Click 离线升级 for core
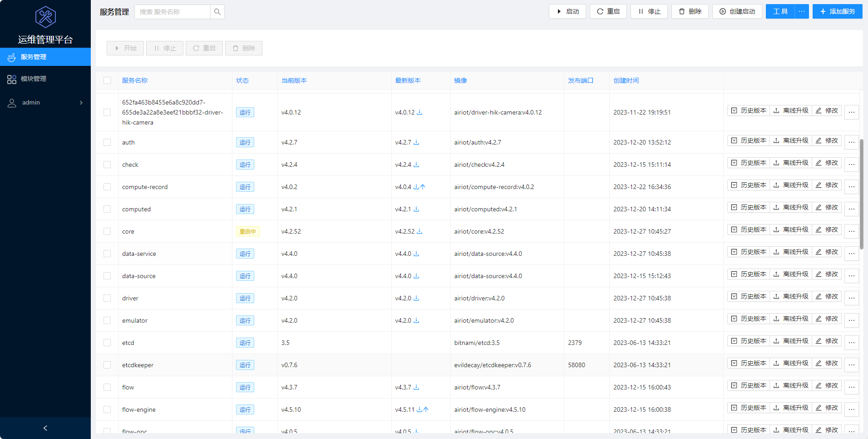The image size is (868, 439). [791, 229]
